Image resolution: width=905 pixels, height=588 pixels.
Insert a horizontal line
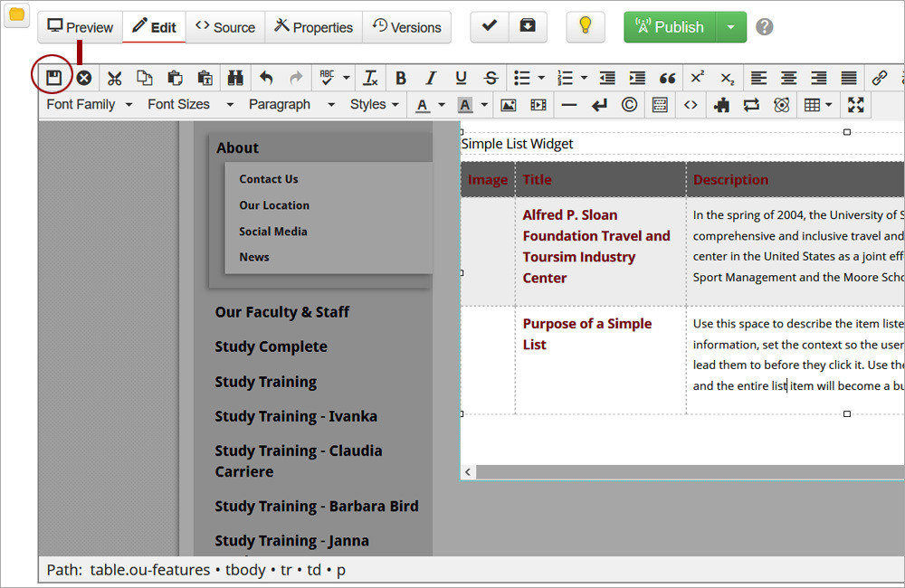(568, 105)
